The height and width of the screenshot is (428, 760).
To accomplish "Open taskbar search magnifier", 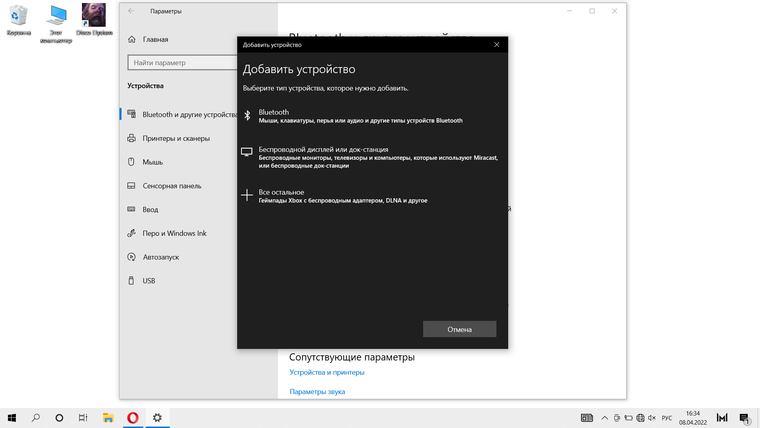I will click(x=35, y=418).
